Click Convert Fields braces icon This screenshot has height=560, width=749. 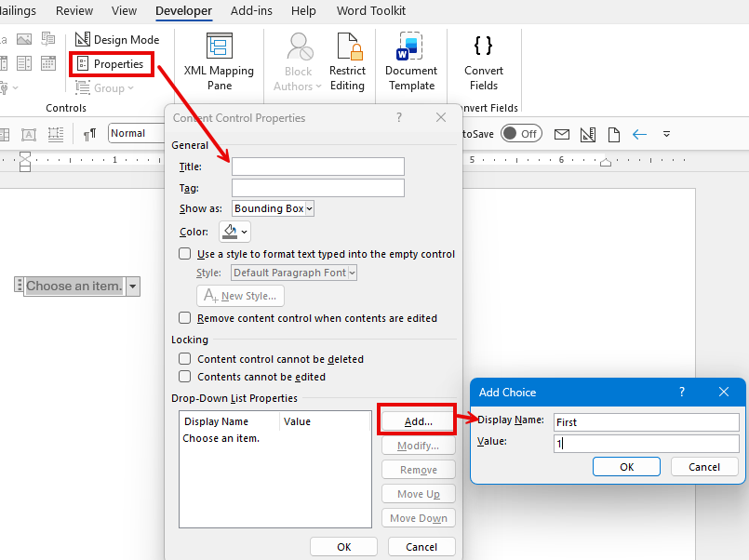point(483,46)
